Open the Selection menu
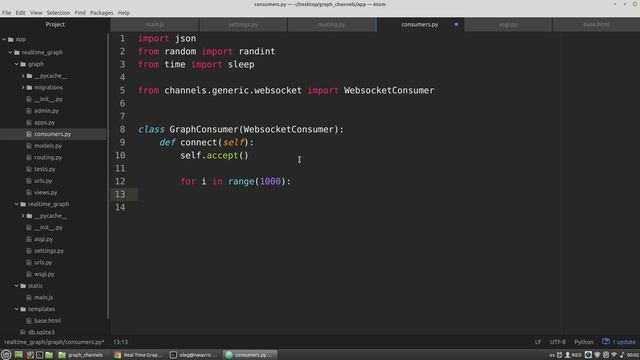Image resolution: width=640 pixels, height=360 pixels. tap(58, 13)
